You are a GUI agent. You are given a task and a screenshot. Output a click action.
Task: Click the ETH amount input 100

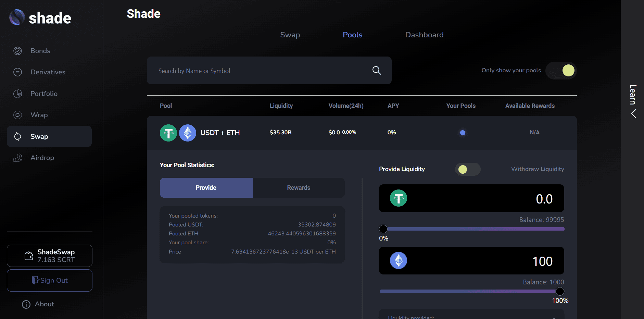[x=471, y=261]
